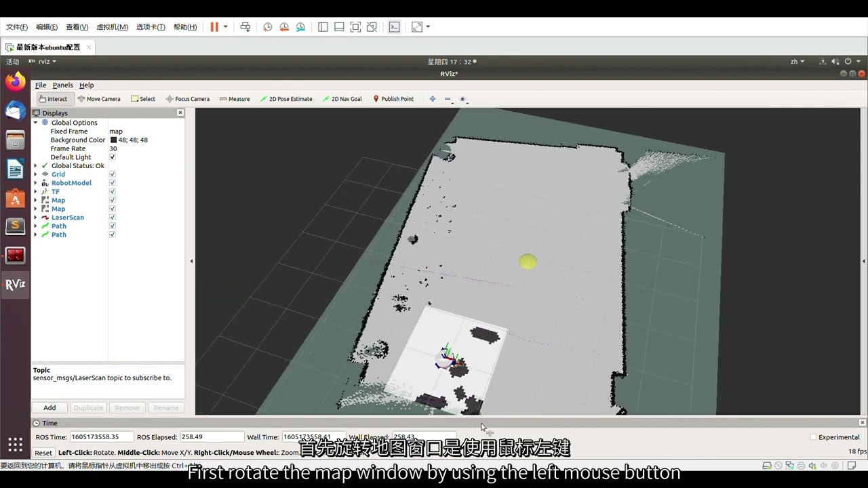The image size is (868, 488).
Task: Launch Firefox from the Ubuntu dock
Action: pos(15,82)
